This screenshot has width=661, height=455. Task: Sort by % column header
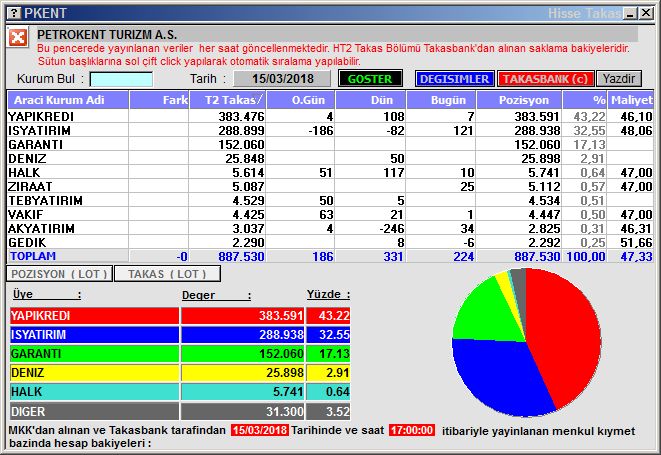585,100
